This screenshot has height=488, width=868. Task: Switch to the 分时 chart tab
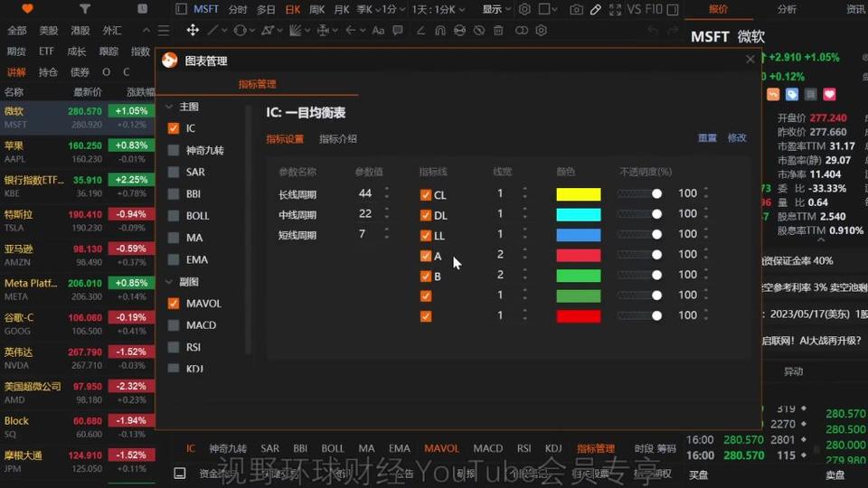click(x=238, y=9)
